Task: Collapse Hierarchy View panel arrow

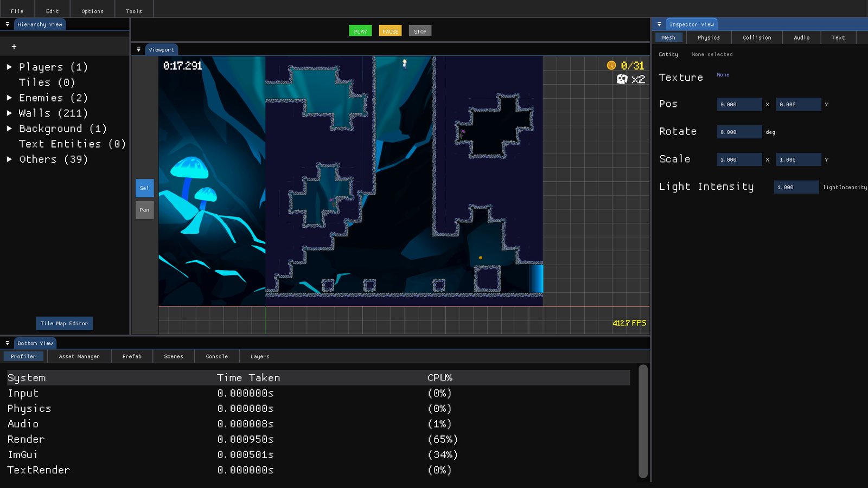Action: pos(8,24)
